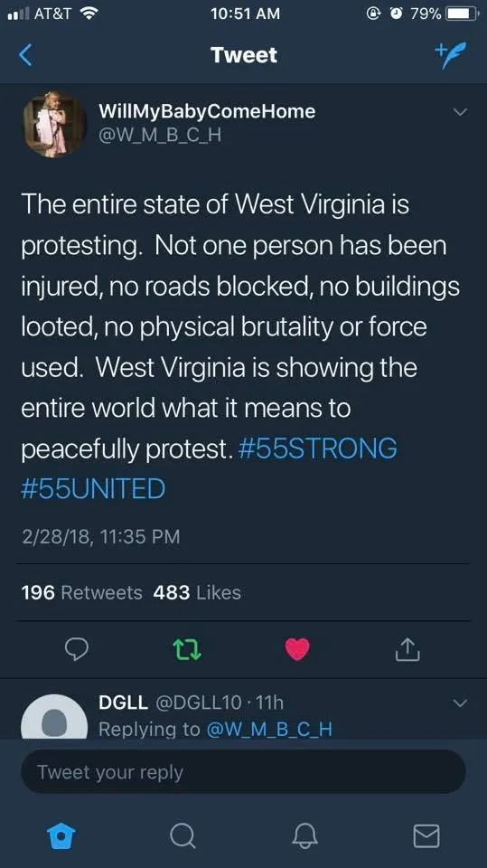The height and width of the screenshot is (868, 487).
Task: Expand the chevron menu on WillMyBabyComeHome's tweet
Action: click(x=460, y=112)
